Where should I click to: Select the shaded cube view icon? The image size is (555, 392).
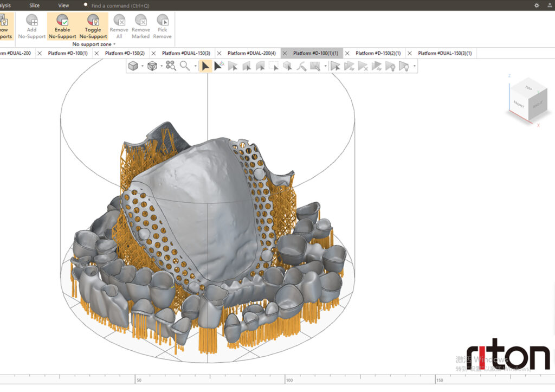click(133, 66)
